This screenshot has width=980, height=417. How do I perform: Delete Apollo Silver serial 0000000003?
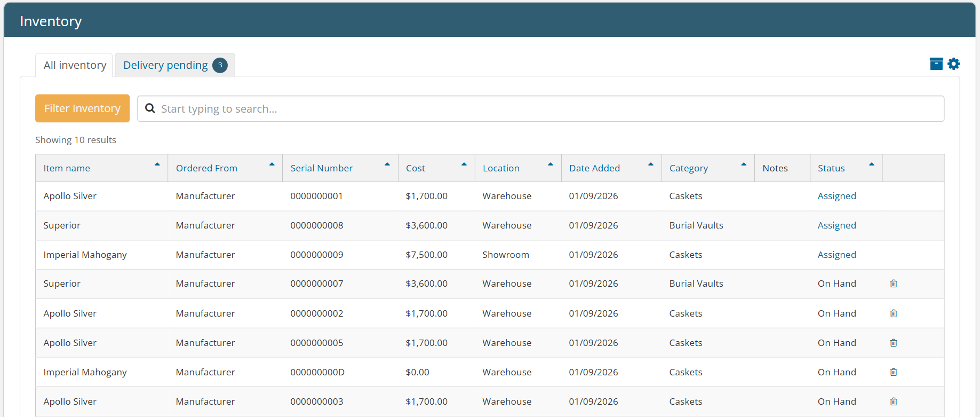point(894,402)
